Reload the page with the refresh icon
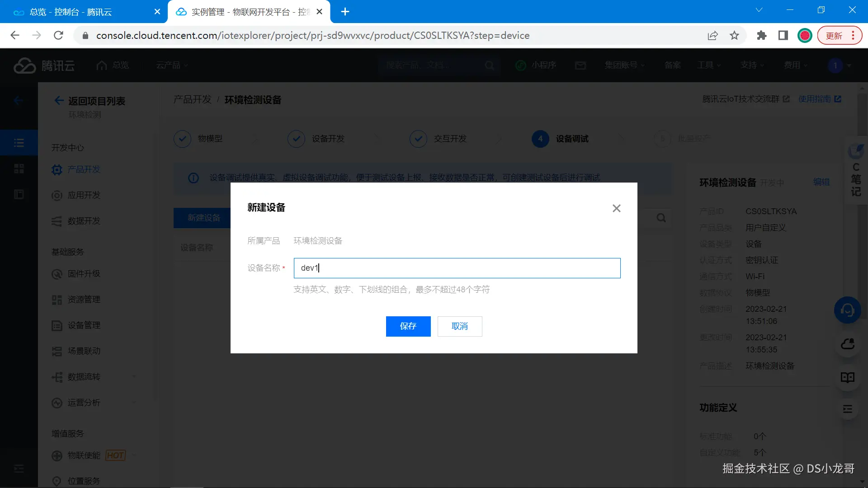The image size is (868, 488). 58,35
